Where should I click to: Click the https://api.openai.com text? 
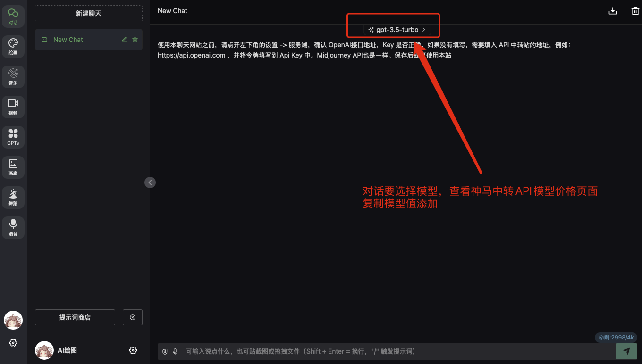[x=192, y=55]
